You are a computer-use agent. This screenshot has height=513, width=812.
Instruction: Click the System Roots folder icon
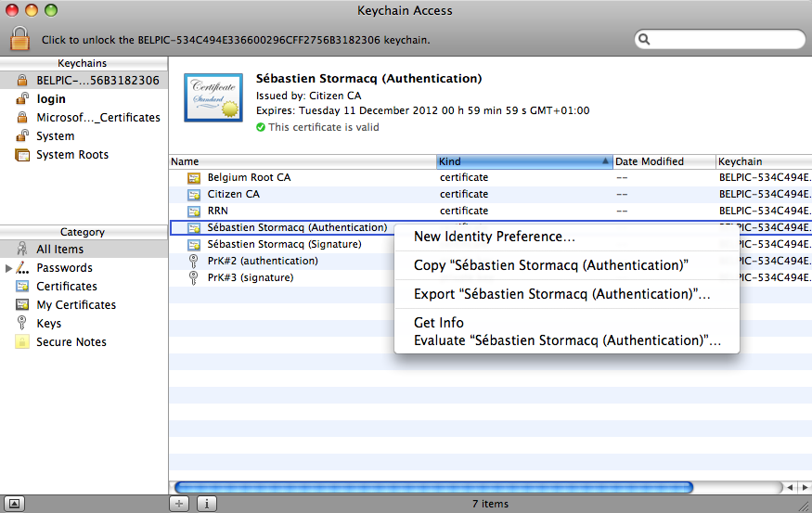click(x=22, y=154)
